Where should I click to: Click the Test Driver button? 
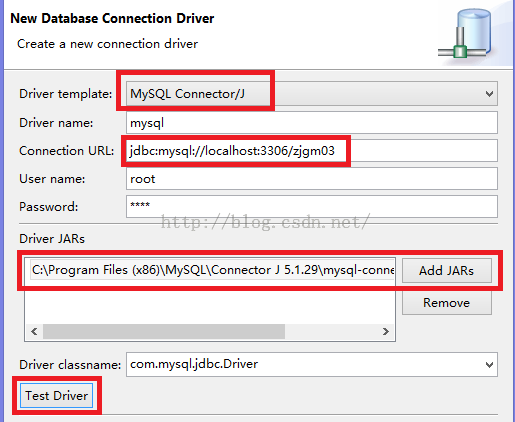click(x=56, y=395)
